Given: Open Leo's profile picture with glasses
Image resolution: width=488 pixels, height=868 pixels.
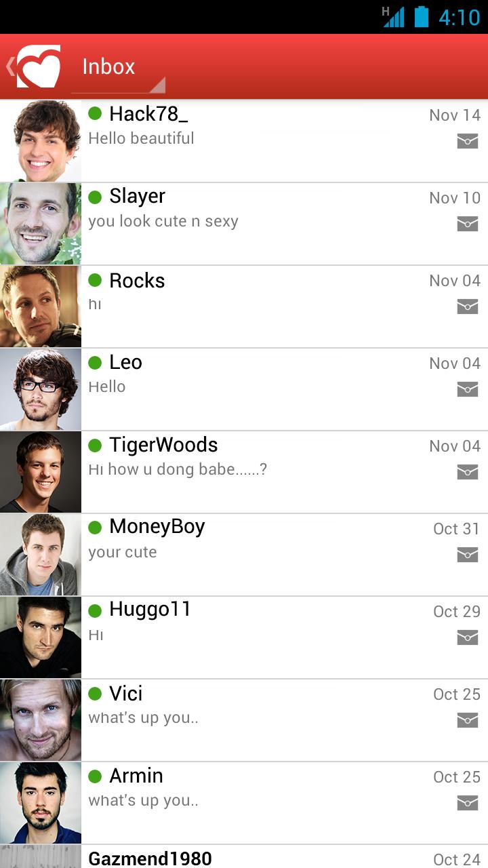Looking at the screenshot, I should tap(41, 389).
